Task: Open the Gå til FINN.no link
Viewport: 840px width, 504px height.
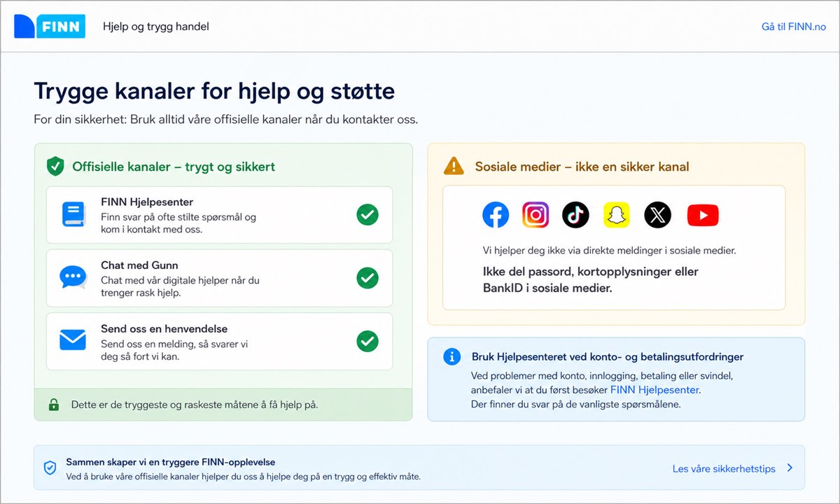Action: coord(794,27)
